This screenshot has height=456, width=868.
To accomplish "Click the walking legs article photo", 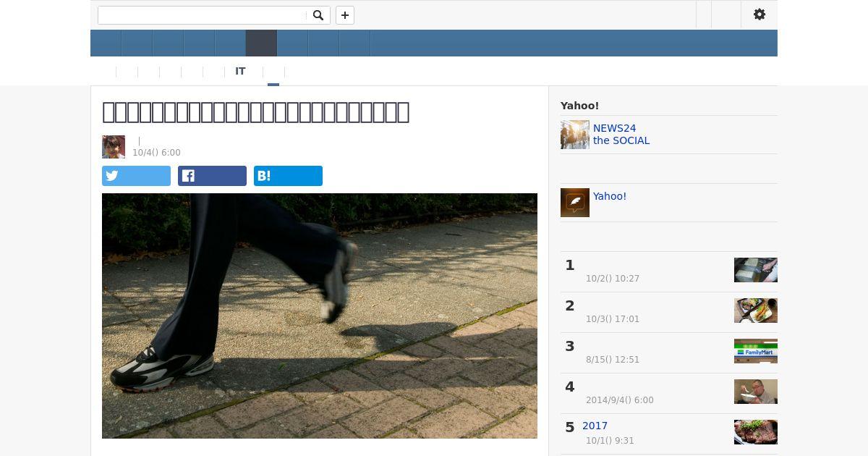I will [x=320, y=316].
